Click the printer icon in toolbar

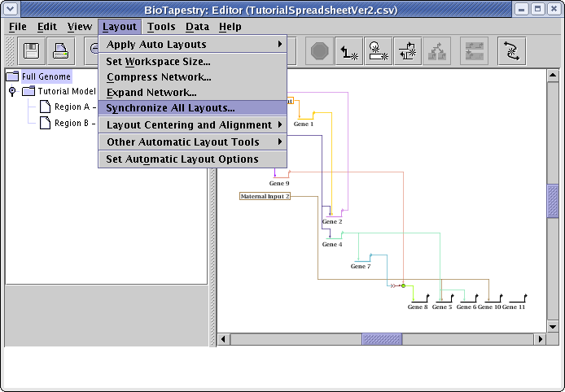(x=61, y=51)
